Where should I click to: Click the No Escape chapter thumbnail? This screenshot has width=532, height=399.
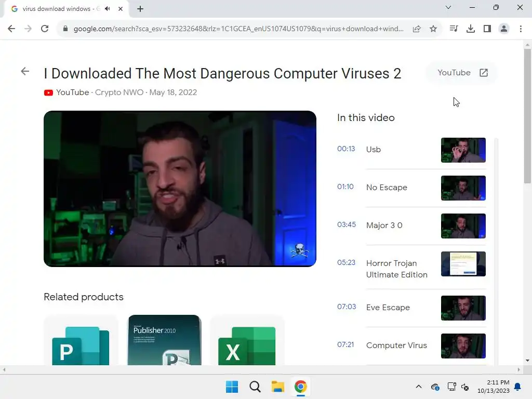(x=463, y=188)
